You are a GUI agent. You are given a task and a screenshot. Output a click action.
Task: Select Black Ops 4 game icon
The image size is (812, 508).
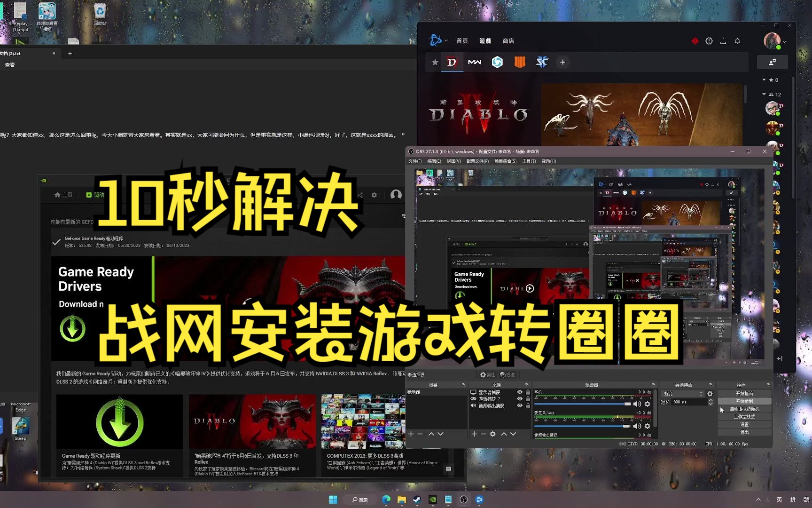pyautogui.click(x=520, y=62)
